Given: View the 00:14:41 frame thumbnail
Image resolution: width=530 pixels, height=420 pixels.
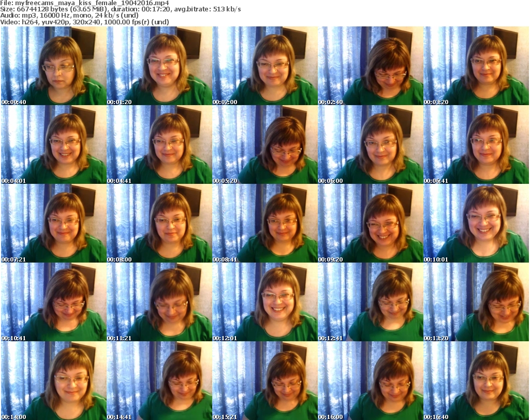Looking at the screenshot, I should click(159, 381).
